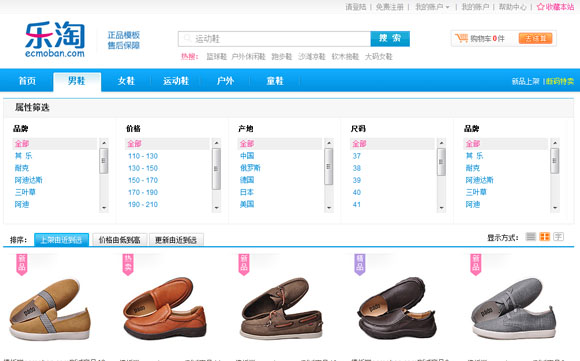580x361 pixels.
Task: Click the 产地 list scrollbar thumb
Action: [329, 166]
